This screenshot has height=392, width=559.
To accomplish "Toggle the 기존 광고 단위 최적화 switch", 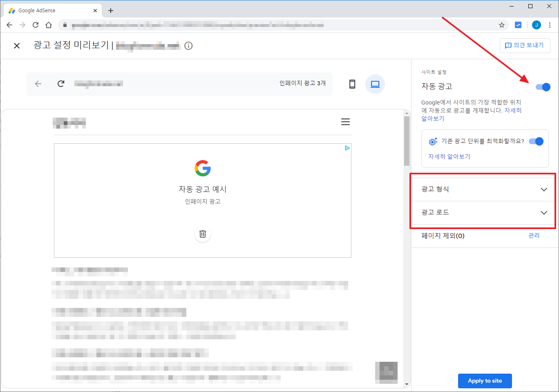I will (536, 141).
